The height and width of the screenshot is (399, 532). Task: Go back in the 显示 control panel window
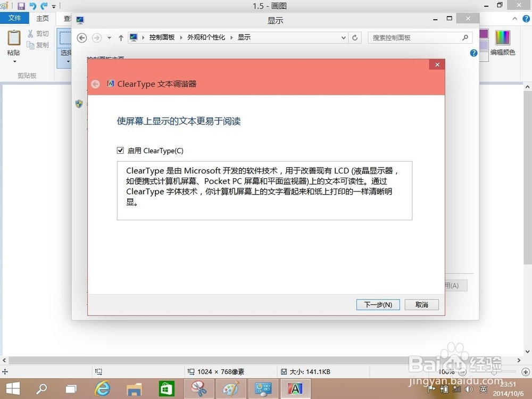(82, 38)
